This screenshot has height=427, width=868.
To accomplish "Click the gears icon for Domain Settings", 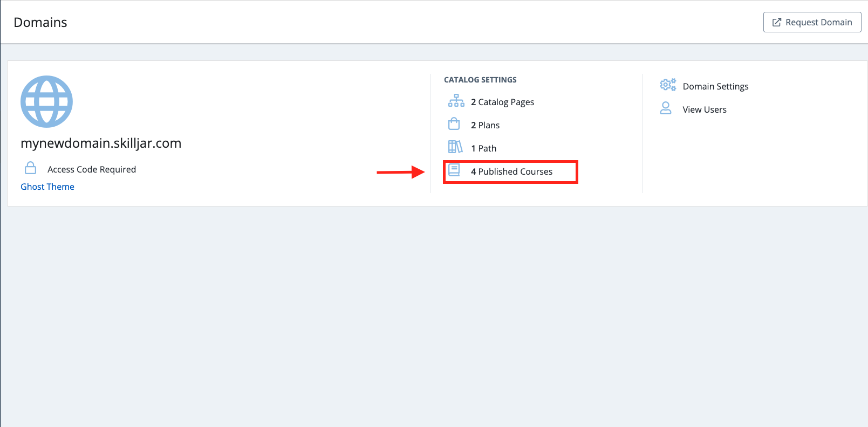I will 668,85.
